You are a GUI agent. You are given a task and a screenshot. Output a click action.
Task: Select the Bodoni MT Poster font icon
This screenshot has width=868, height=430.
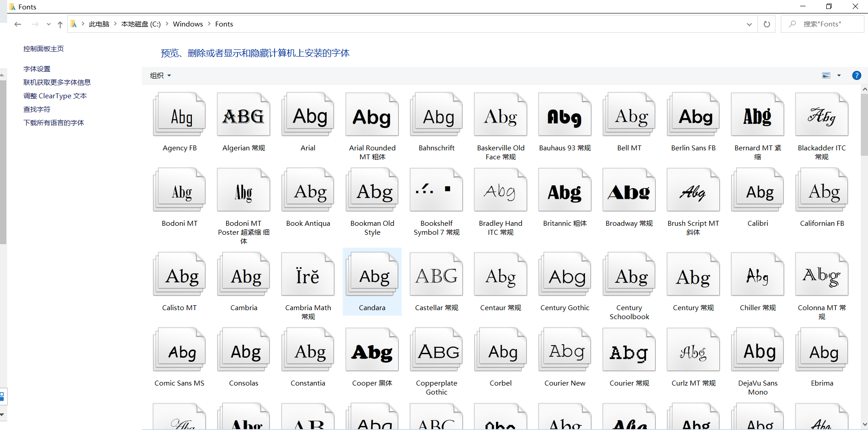click(x=244, y=190)
